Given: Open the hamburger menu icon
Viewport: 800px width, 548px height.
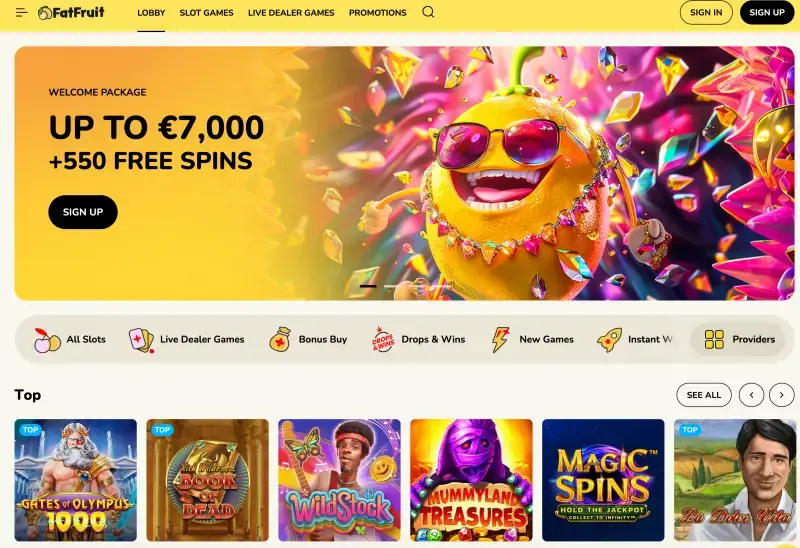Looking at the screenshot, I should pos(21,12).
